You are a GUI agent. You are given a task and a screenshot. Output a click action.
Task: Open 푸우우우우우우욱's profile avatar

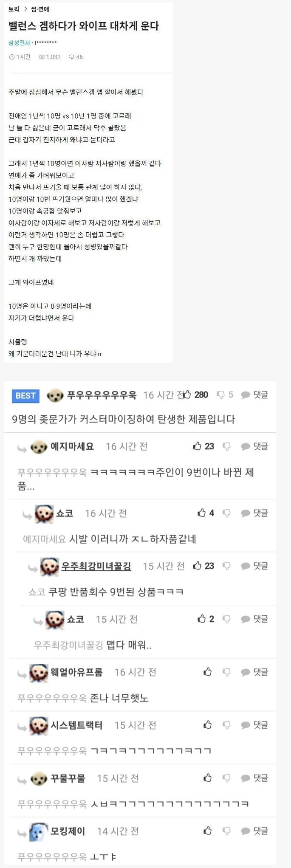click(x=55, y=395)
